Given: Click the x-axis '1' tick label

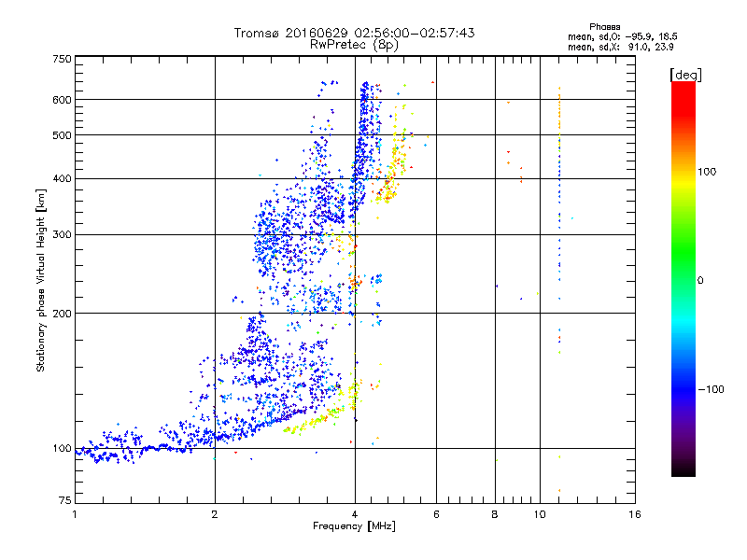Looking at the screenshot, I should 75,514.
